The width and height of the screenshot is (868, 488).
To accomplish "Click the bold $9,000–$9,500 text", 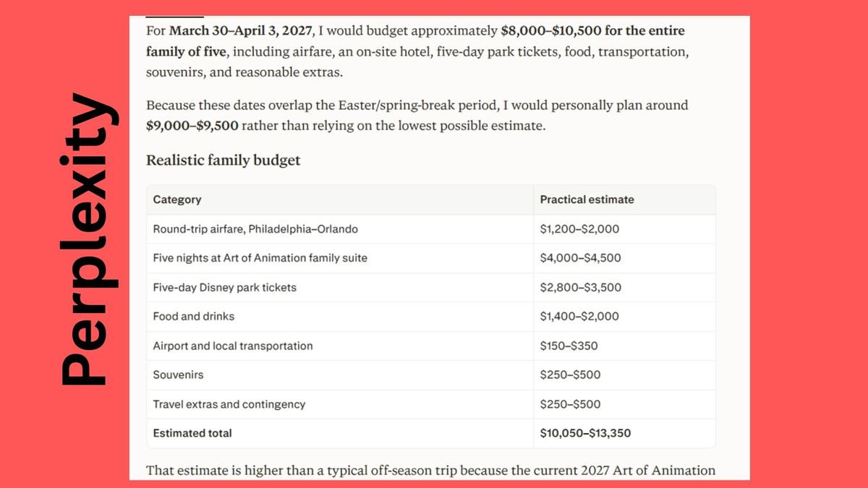I will point(192,125).
